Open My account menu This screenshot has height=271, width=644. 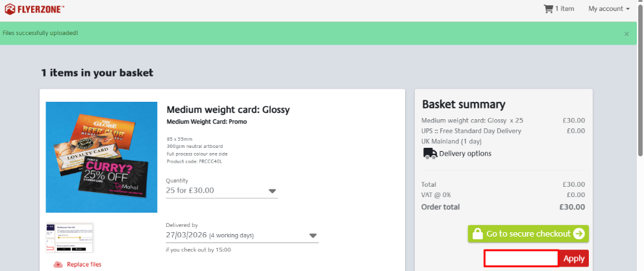tap(608, 8)
